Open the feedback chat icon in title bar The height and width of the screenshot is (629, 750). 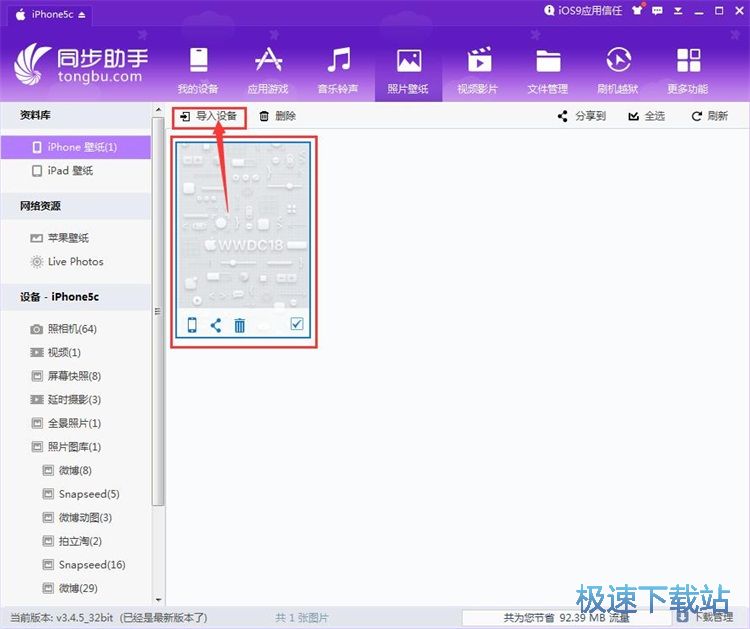pyautogui.click(x=658, y=11)
